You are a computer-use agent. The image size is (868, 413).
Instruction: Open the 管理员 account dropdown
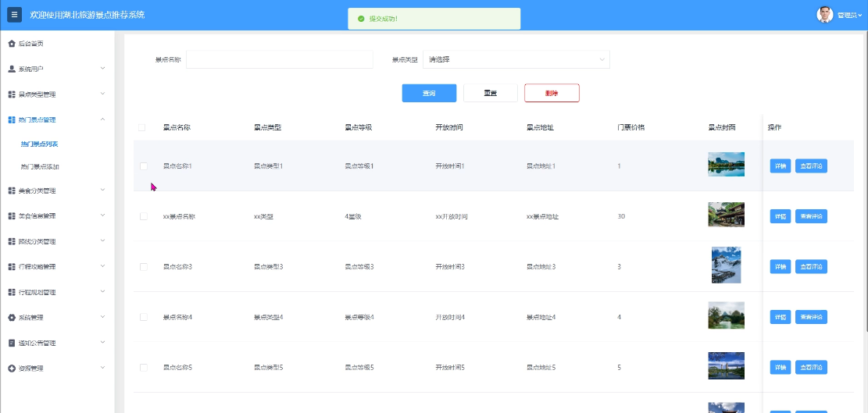tap(850, 16)
